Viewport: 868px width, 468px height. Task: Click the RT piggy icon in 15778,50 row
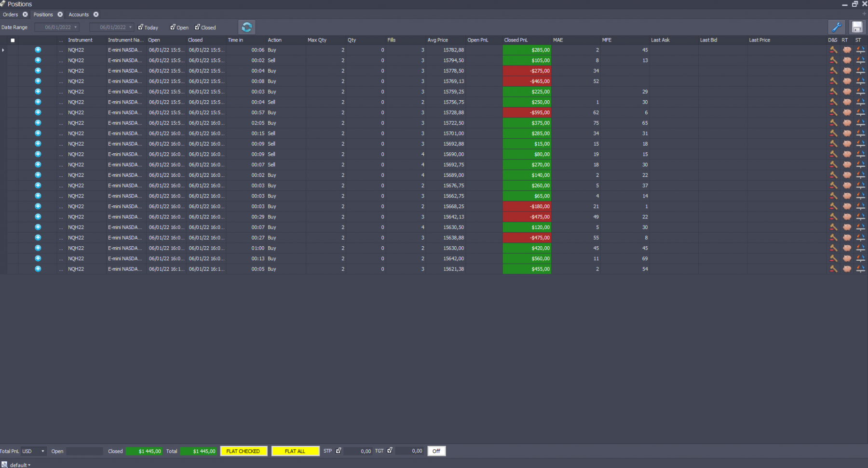847,71
